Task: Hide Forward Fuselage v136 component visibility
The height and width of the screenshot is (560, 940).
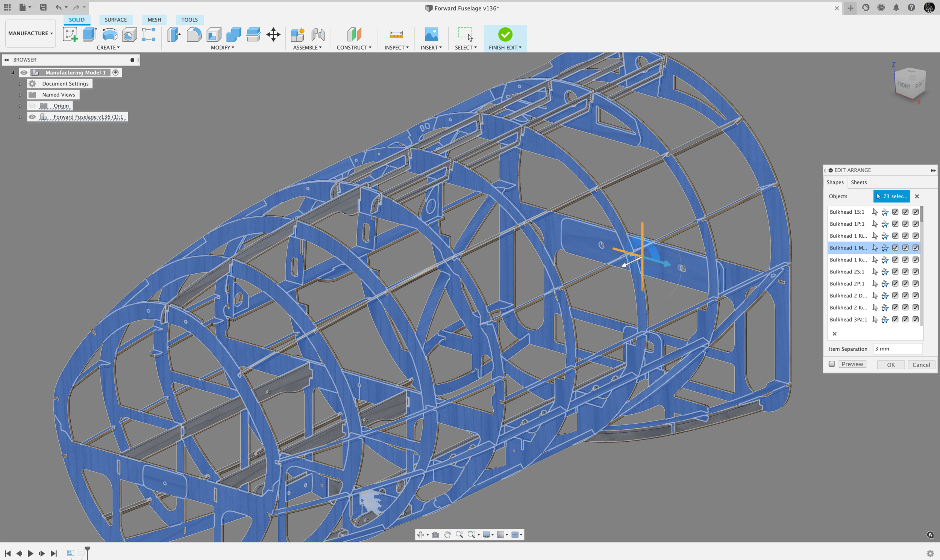Action: click(32, 116)
